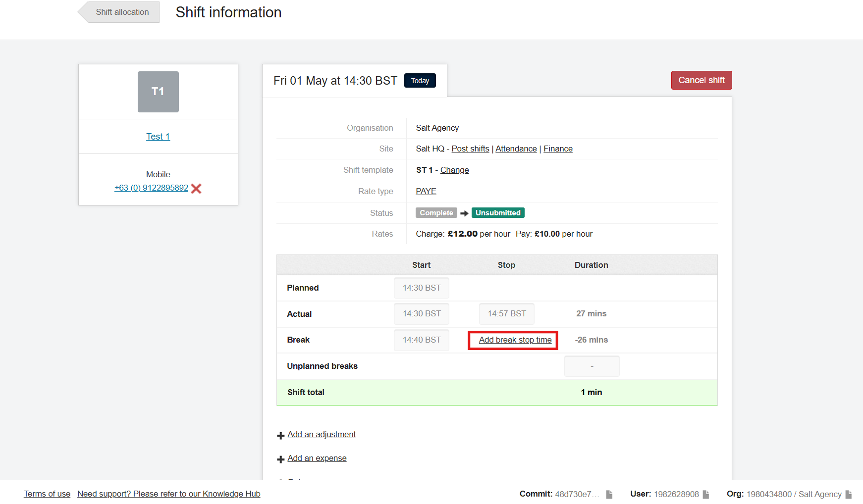Image resolution: width=863 pixels, height=504 pixels.
Task: Click the Today badge
Action: point(420,81)
